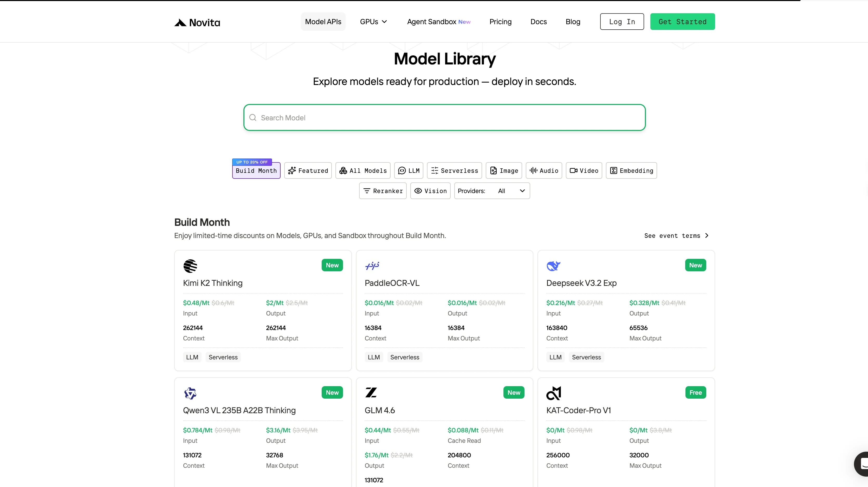868x487 pixels.
Task: Click the LLM tag on PaddleOCR-VL
Action: point(374,357)
